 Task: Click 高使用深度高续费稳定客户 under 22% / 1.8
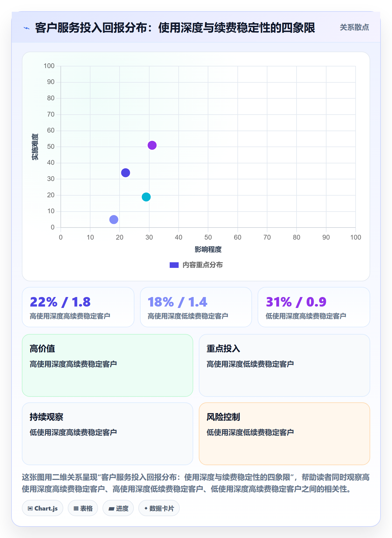tap(70, 316)
